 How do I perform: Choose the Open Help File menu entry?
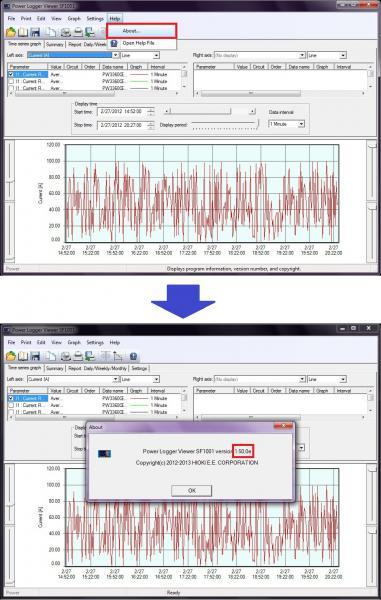(x=138, y=43)
